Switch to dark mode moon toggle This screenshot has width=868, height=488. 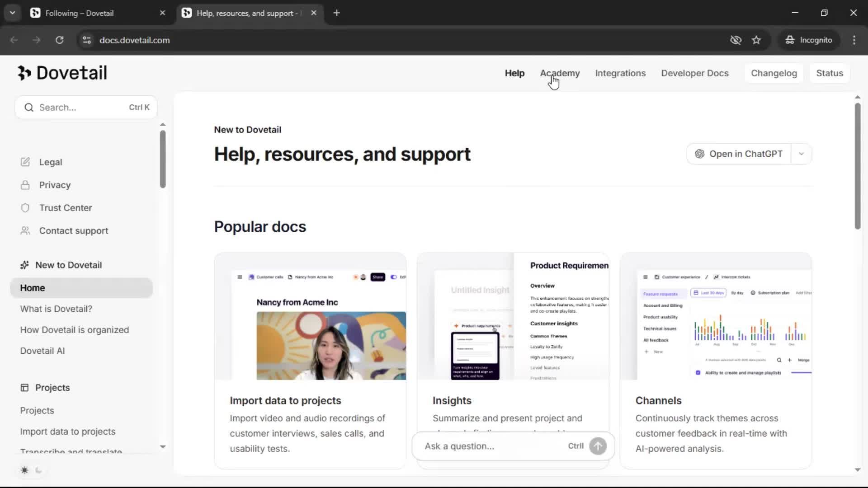(x=39, y=470)
